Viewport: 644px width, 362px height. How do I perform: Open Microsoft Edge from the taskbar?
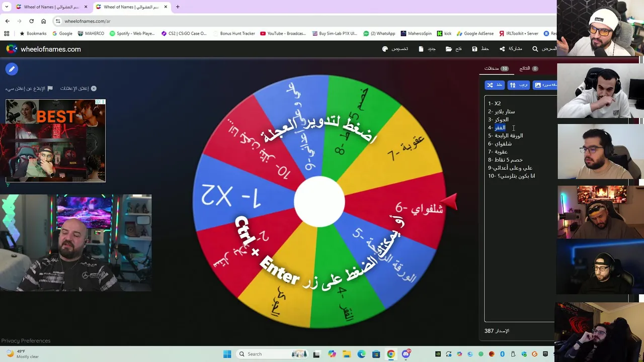361,354
